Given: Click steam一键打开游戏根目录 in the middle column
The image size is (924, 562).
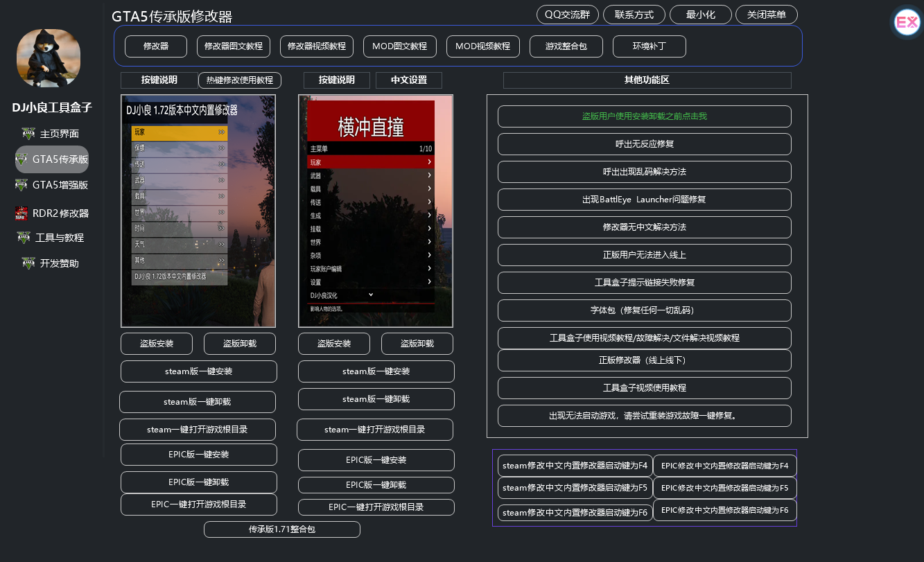Looking at the screenshot, I should click(375, 430).
